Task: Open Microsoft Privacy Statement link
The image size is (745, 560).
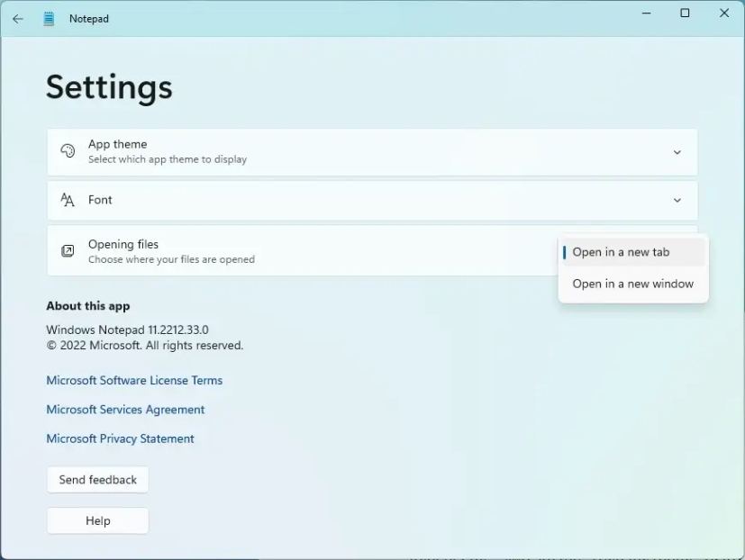Action: click(x=120, y=438)
